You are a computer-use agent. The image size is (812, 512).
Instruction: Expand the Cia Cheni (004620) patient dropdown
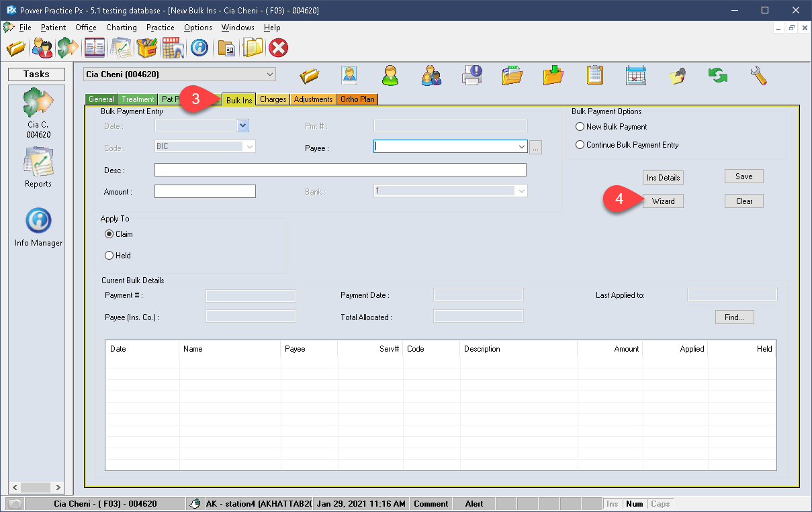270,74
